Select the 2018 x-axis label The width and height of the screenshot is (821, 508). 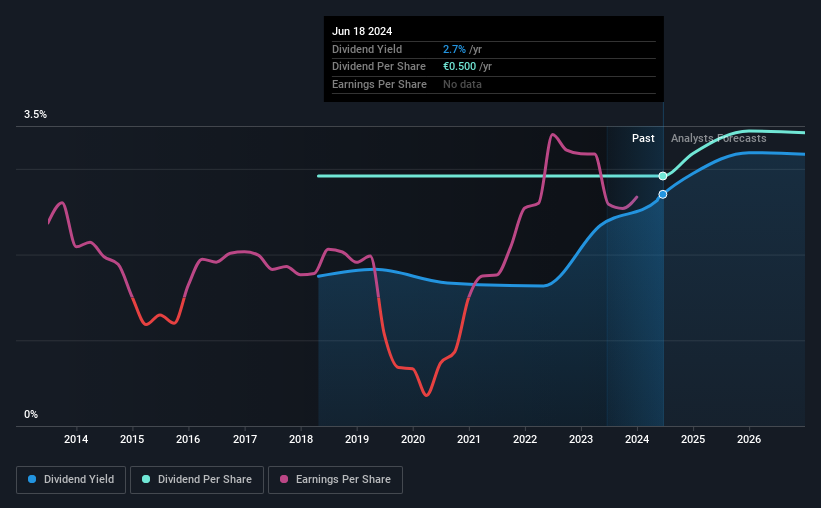301,439
